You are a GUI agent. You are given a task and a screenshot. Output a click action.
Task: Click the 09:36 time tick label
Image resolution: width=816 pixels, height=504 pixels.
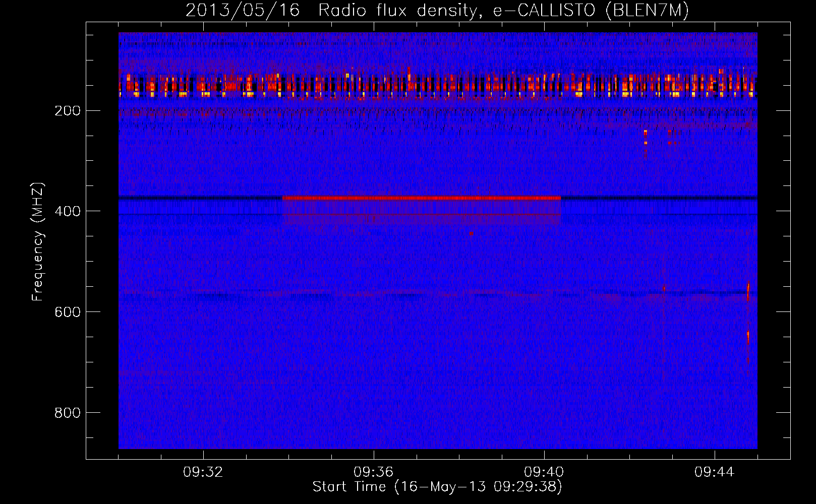[x=374, y=472]
